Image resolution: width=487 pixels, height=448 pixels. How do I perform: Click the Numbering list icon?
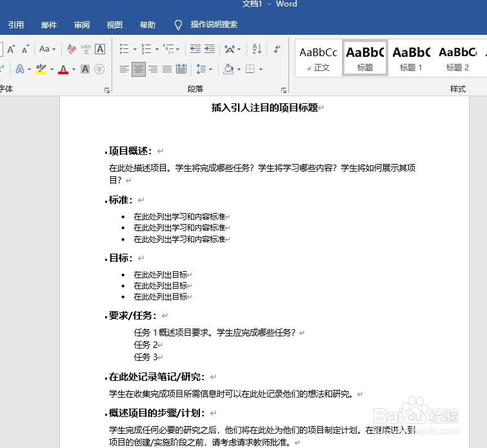(x=146, y=49)
